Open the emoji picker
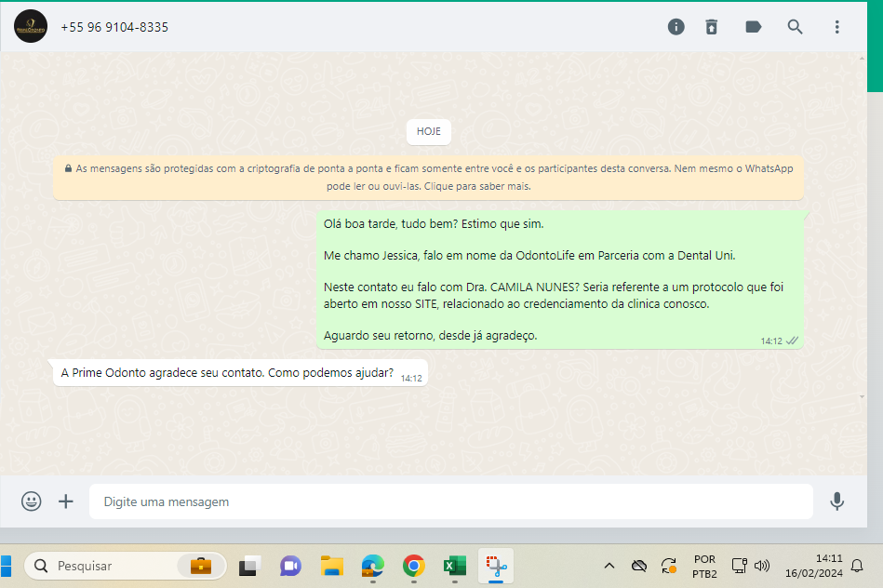The width and height of the screenshot is (883, 588). 31,501
